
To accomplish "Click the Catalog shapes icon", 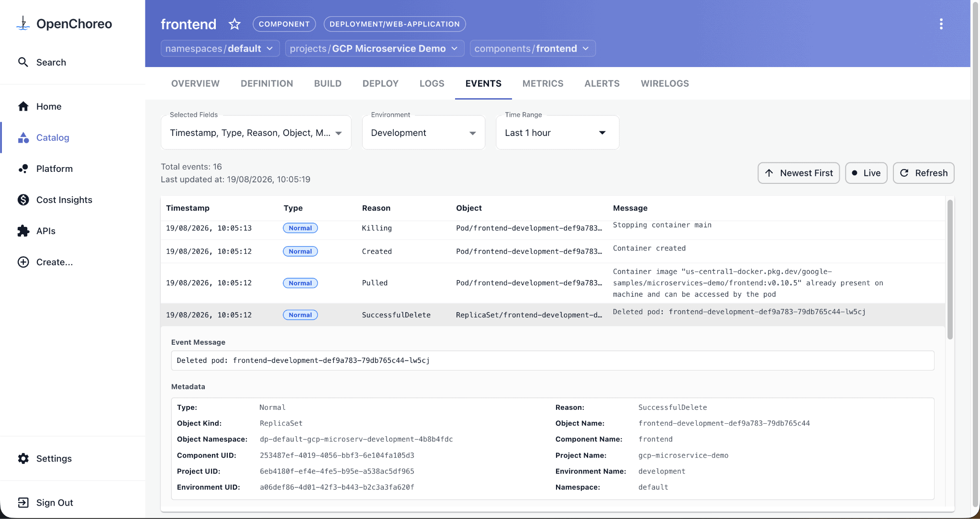I will click(x=23, y=137).
